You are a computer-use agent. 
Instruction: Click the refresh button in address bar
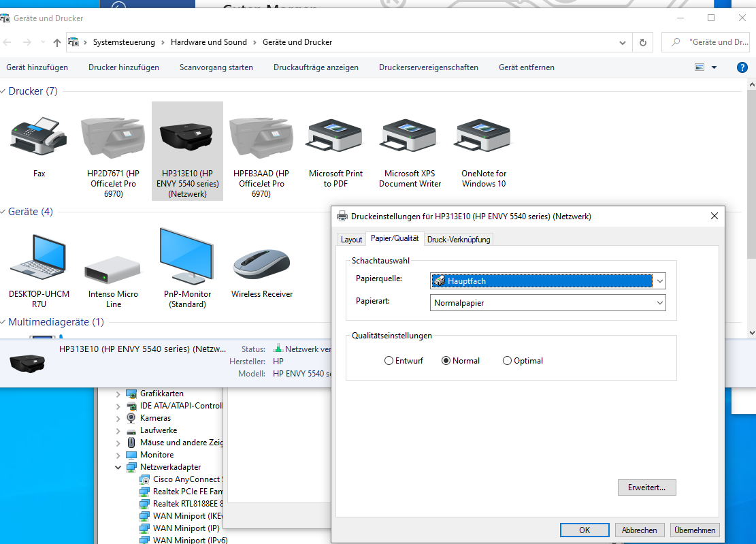[x=642, y=42]
